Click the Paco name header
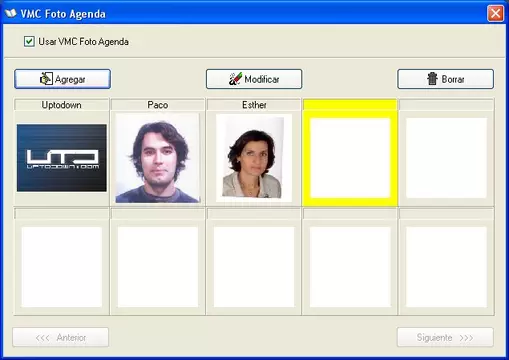The image size is (509, 360). (x=157, y=105)
